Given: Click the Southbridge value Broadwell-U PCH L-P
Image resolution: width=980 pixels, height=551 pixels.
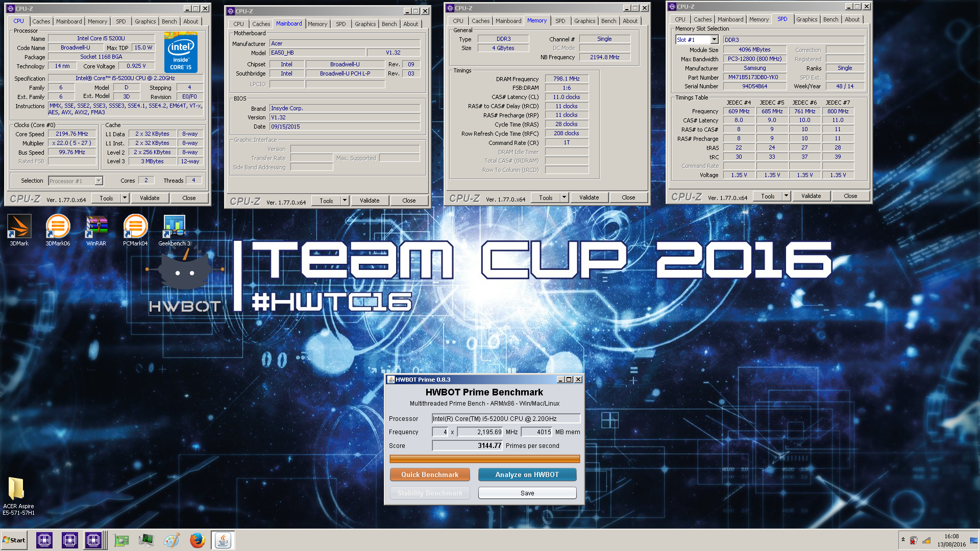Looking at the screenshot, I should pyautogui.click(x=345, y=73).
